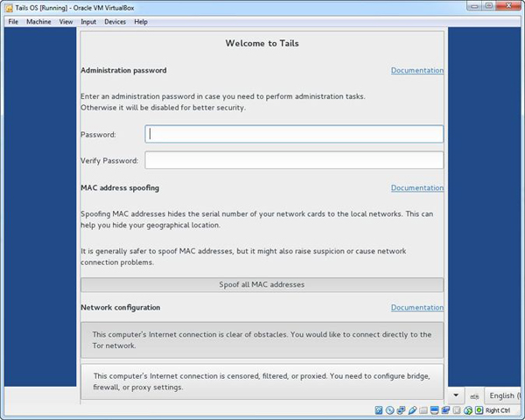Focus the Password input field
Image resolution: width=525 pixels, height=420 pixels.
[x=294, y=134]
